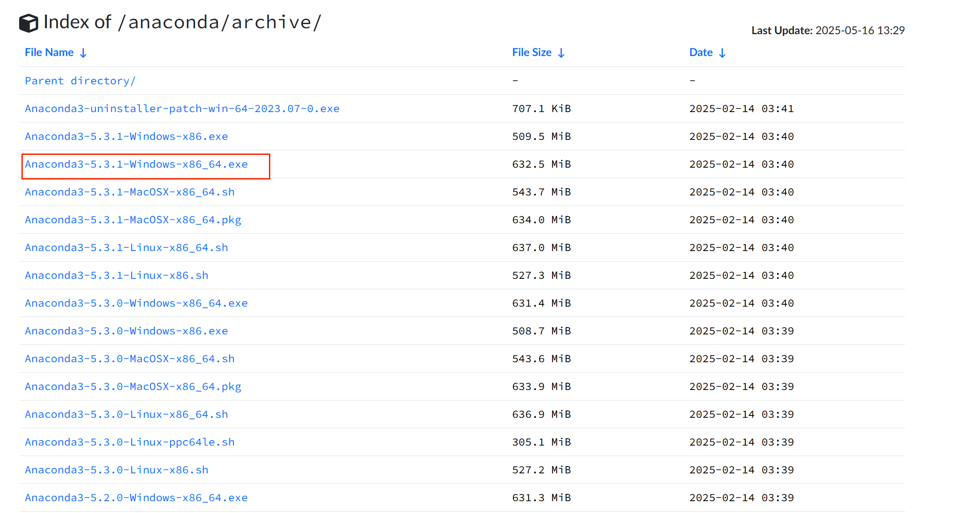Download Anaconda3-5.3.1-MacOSX-x86_64.sh
980x513 pixels.
(x=130, y=192)
